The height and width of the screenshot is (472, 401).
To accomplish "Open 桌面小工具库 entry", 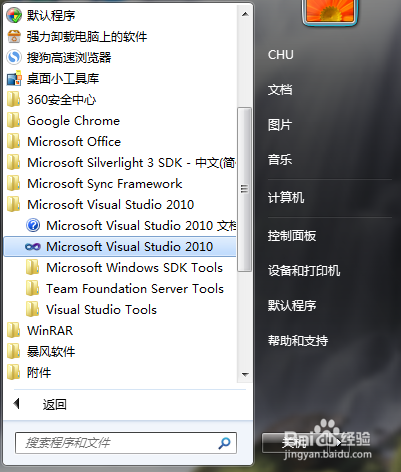I will pos(63,78).
